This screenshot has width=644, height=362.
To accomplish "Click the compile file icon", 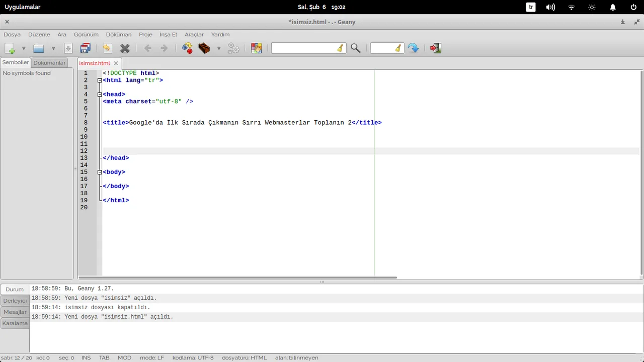I will [x=187, y=48].
